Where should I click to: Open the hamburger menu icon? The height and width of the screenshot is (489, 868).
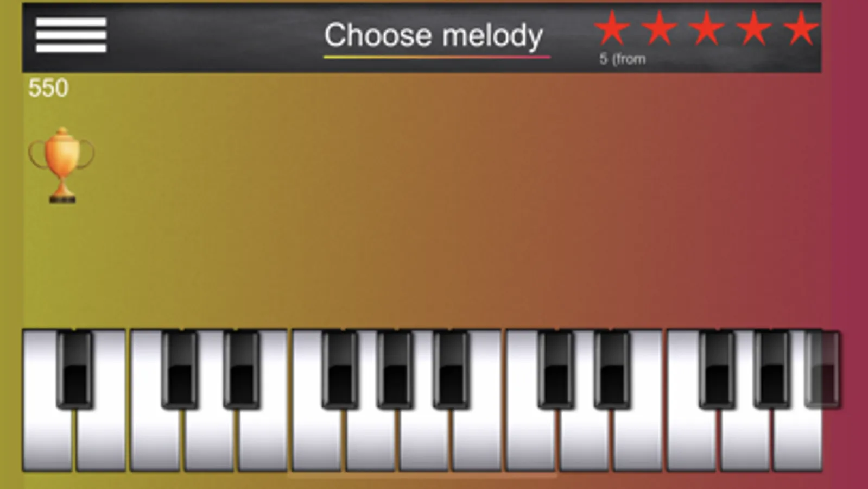click(x=71, y=35)
